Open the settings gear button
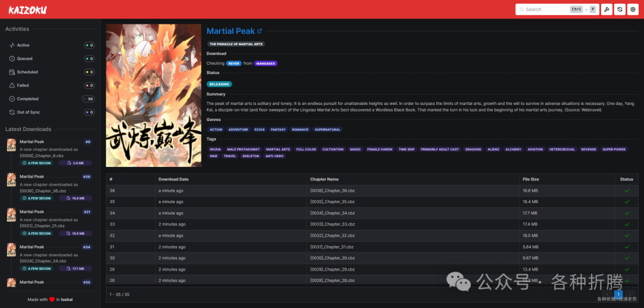 pos(633,10)
